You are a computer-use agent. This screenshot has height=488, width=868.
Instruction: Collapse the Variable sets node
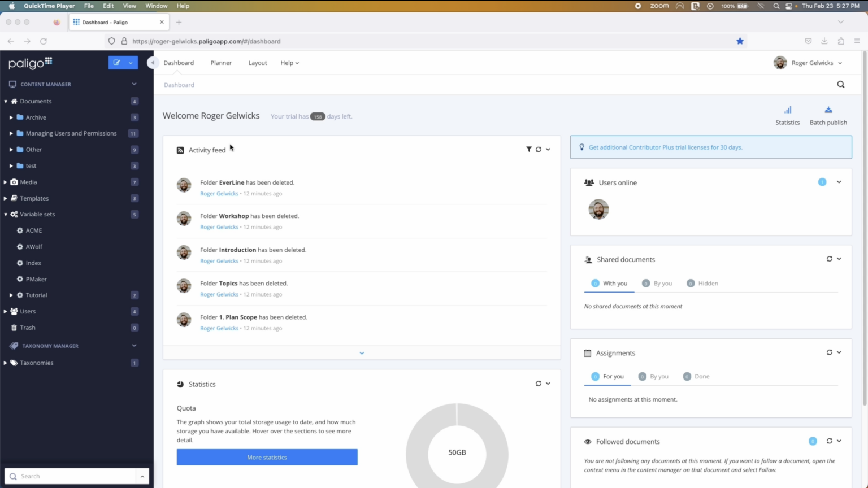coord(6,215)
